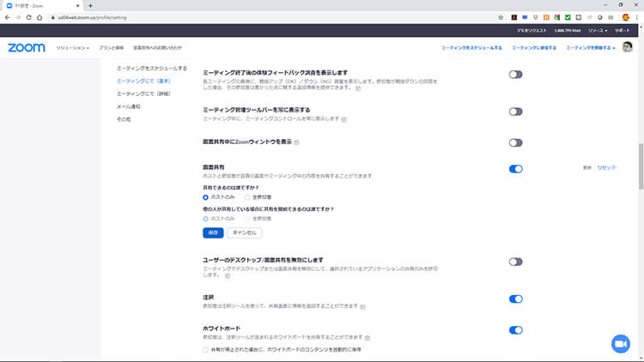Click the browser back arrow
Image resolution: width=644 pixels, height=362 pixels.
pyautogui.click(x=9, y=17)
